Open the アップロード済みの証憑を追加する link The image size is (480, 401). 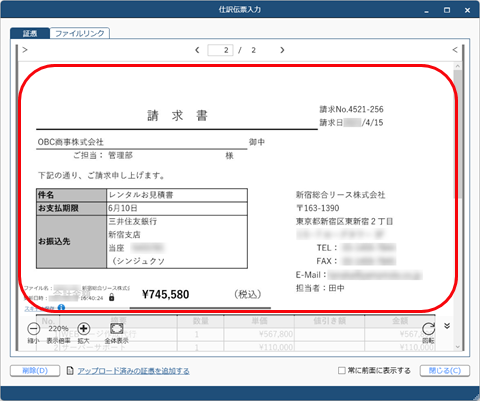click(134, 371)
